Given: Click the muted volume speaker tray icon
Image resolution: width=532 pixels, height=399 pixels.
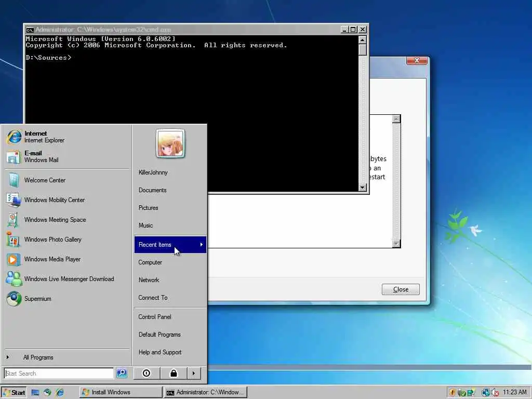Looking at the screenshot, I should coord(495,393).
